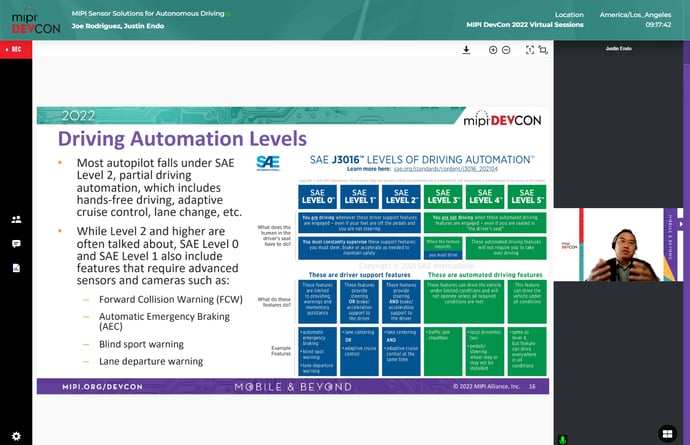
Task: Click the 'SAE LEVEL 2' box
Action: pos(401,196)
